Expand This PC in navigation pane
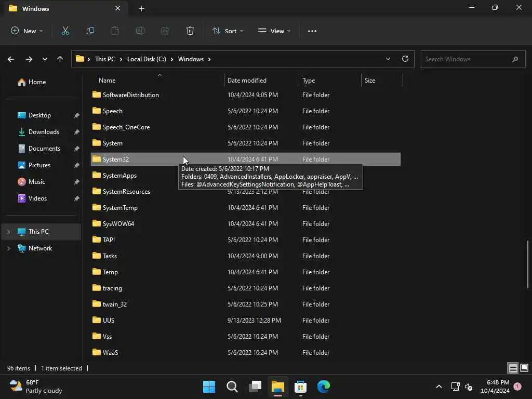Viewport: 532px width, 399px height. [8, 232]
